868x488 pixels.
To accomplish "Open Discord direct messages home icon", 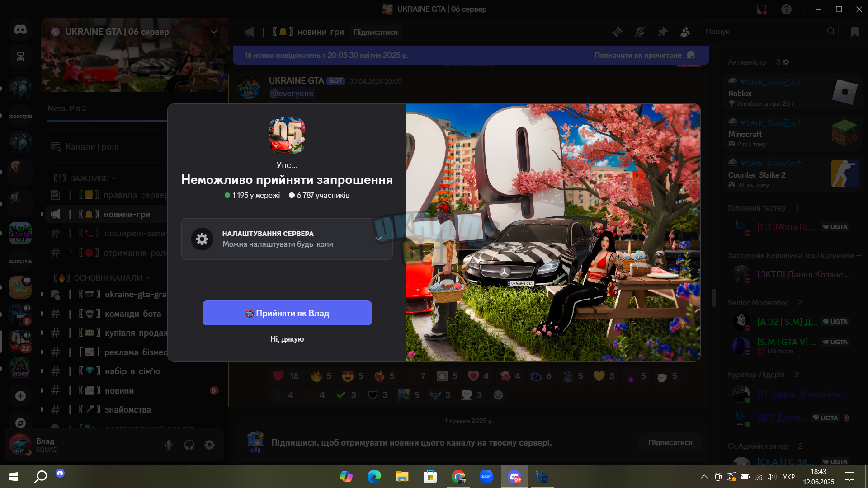I will (x=20, y=30).
